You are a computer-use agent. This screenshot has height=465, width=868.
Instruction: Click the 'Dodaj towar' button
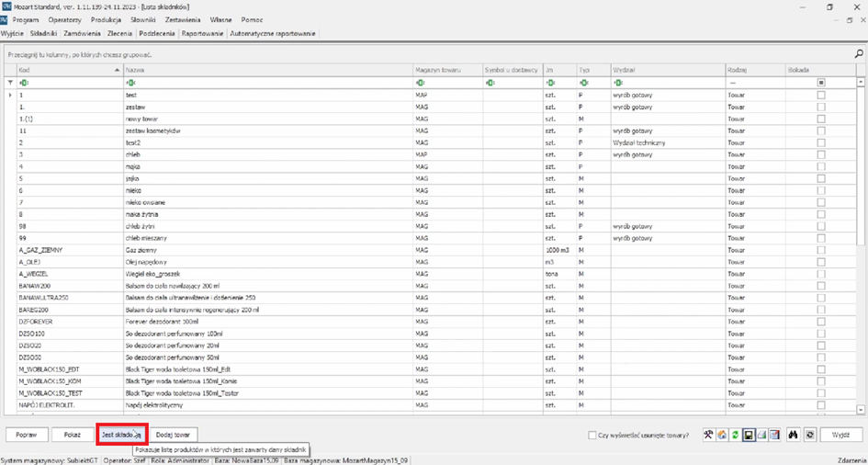(175, 434)
